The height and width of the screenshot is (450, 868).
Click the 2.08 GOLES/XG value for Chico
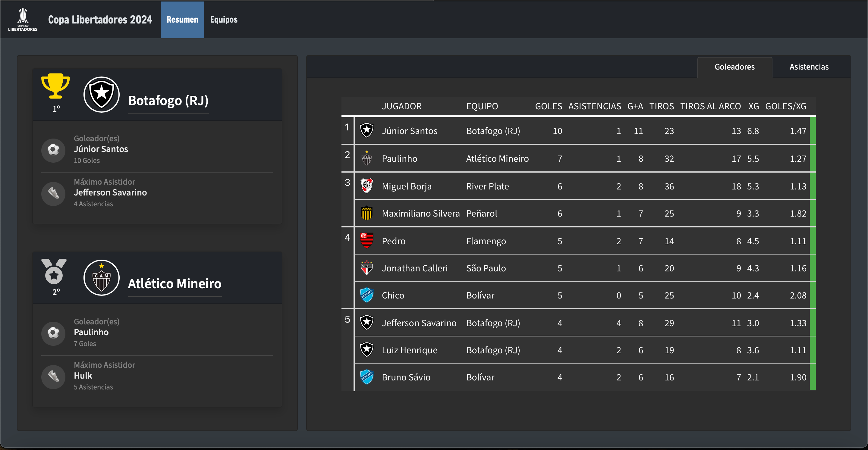pyautogui.click(x=798, y=295)
